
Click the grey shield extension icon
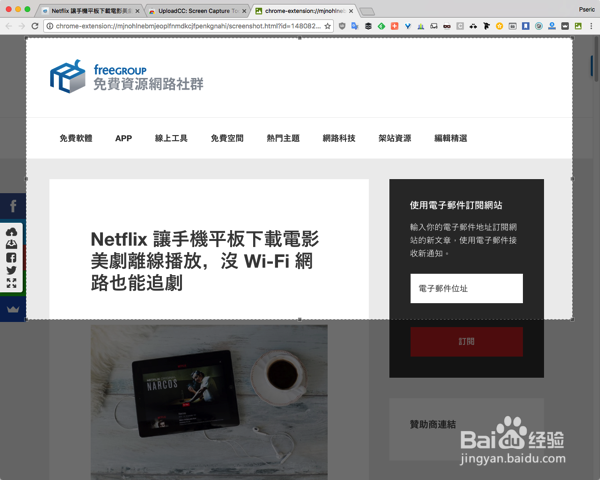[x=342, y=26]
